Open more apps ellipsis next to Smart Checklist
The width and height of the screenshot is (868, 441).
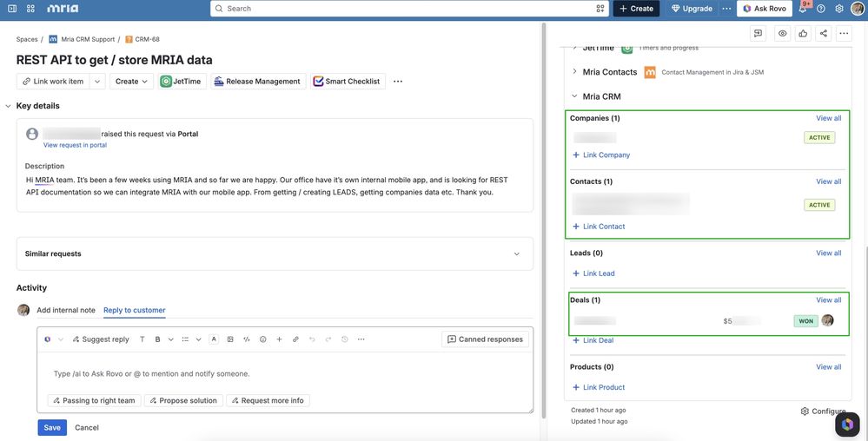tap(398, 82)
